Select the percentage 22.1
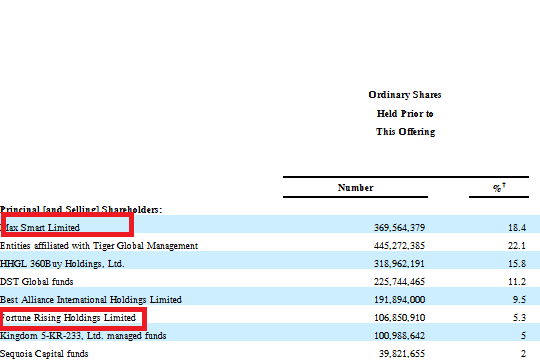The height and width of the screenshot is (364, 540). click(517, 246)
